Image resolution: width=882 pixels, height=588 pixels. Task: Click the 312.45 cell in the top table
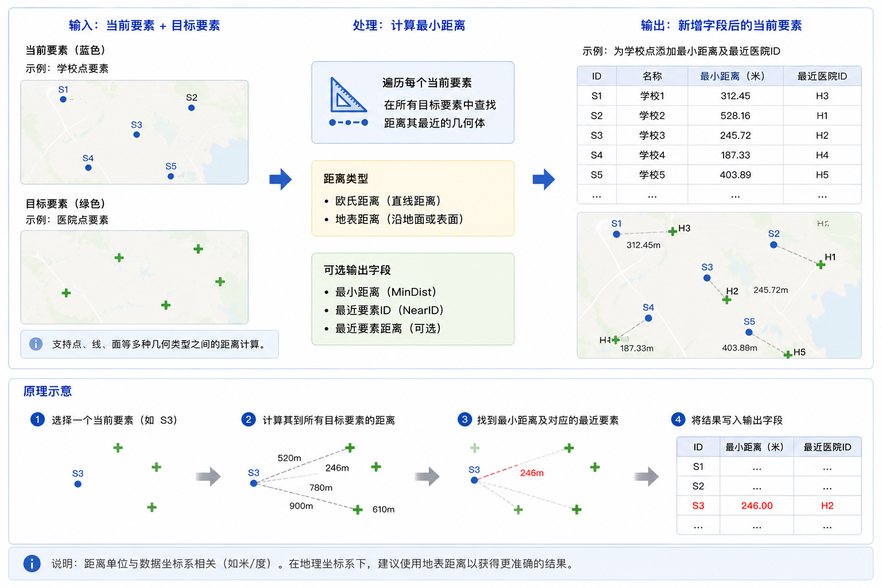[x=735, y=96]
